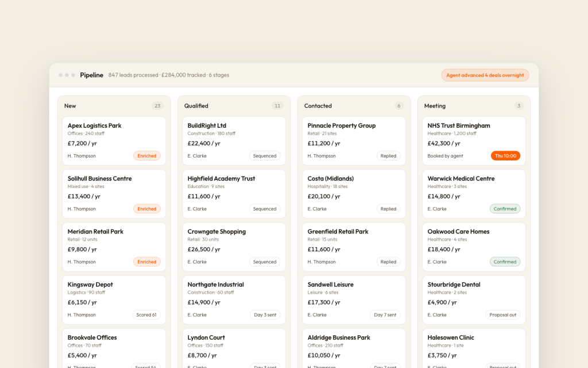Open the Stourbridge Dental card
Screen dimensions: 588x368
tap(474, 300)
